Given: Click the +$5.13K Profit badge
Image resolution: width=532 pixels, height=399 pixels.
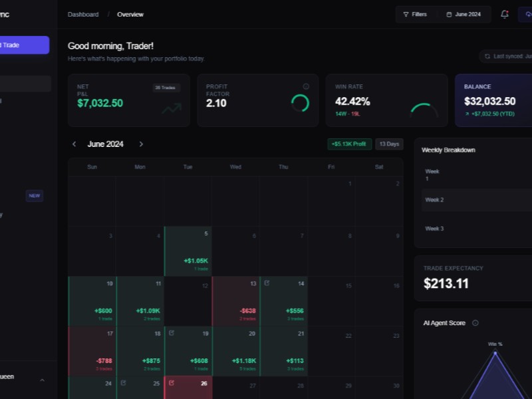Looking at the screenshot, I should (x=349, y=144).
